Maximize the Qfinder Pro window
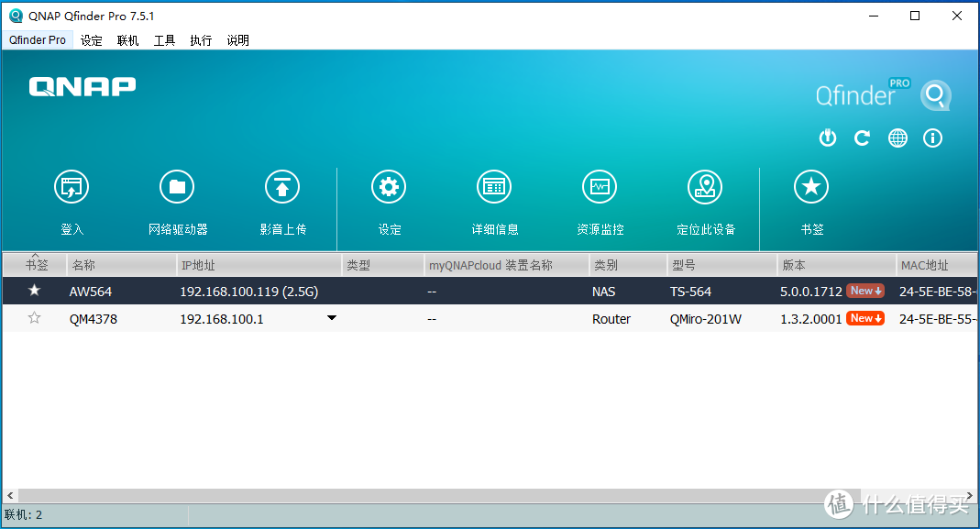The width and height of the screenshot is (980, 529). [915, 16]
